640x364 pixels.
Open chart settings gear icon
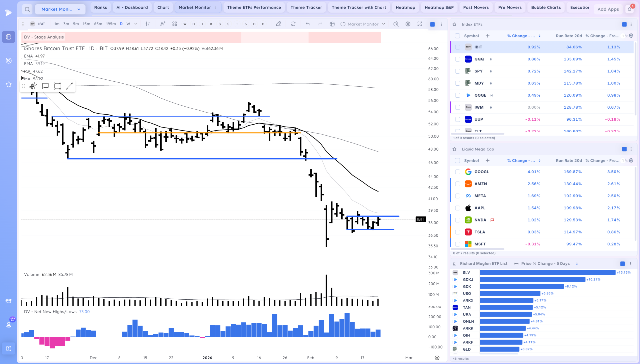408,24
